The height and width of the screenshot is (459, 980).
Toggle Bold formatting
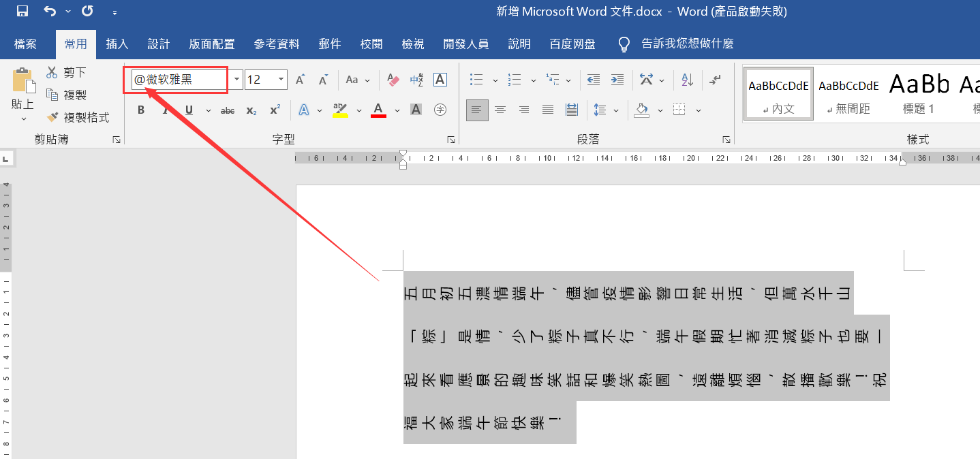(x=141, y=110)
